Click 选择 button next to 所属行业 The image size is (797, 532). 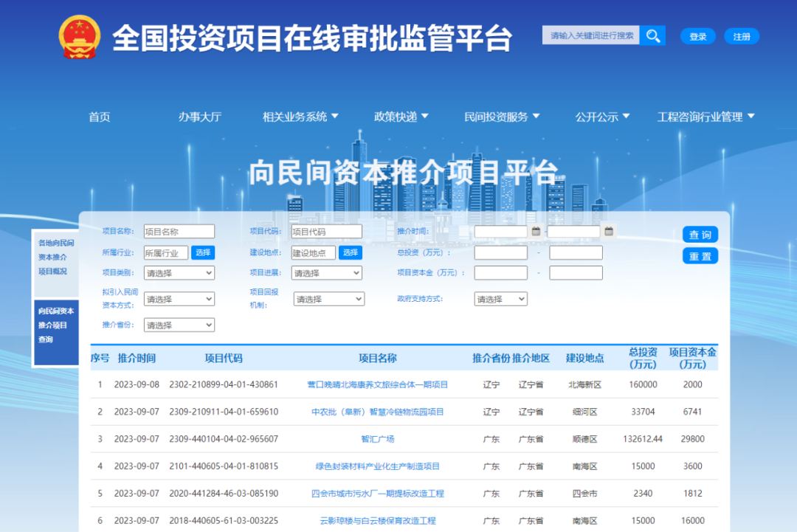[203, 252]
